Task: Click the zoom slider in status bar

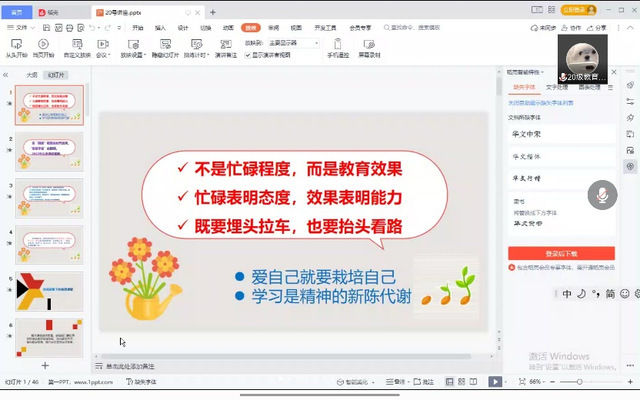Action: pyautogui.click(x=580, y=381)
